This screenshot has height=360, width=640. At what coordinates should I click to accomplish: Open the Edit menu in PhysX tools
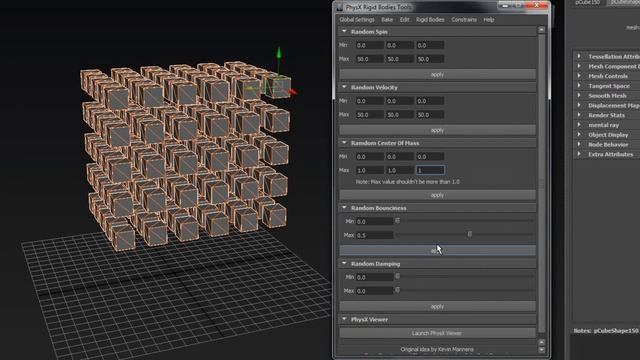[x=404, y=20]
